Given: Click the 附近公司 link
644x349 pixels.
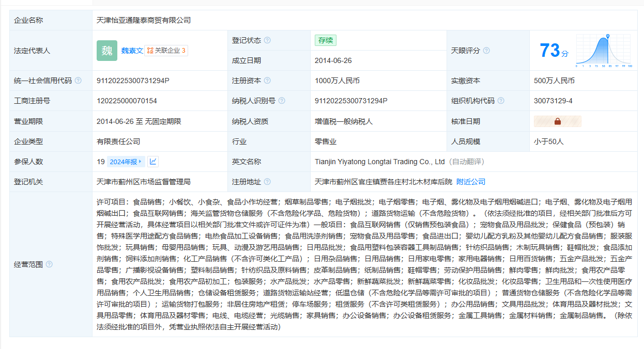Looking at the screenshot, I should (x=471, y=182).
